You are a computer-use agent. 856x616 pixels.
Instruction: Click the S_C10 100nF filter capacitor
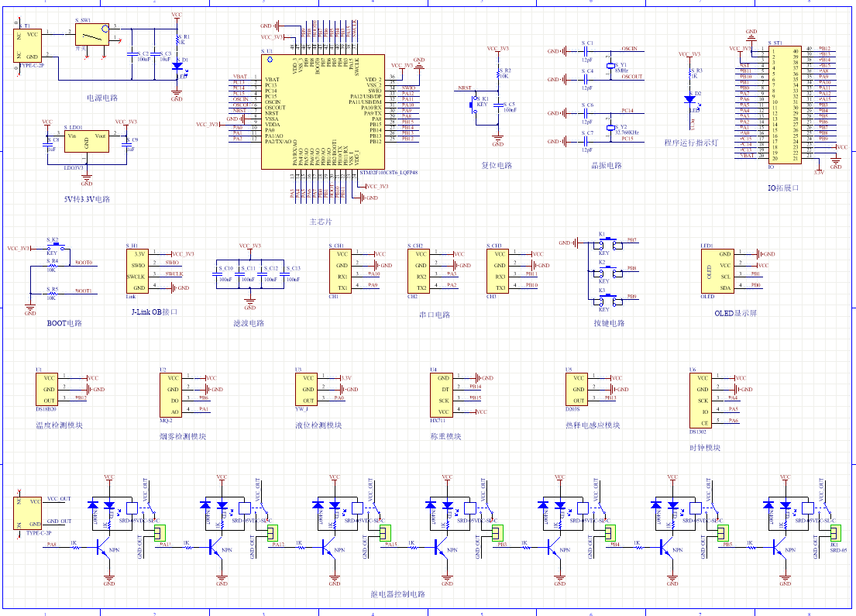click(x=217, y=275)
